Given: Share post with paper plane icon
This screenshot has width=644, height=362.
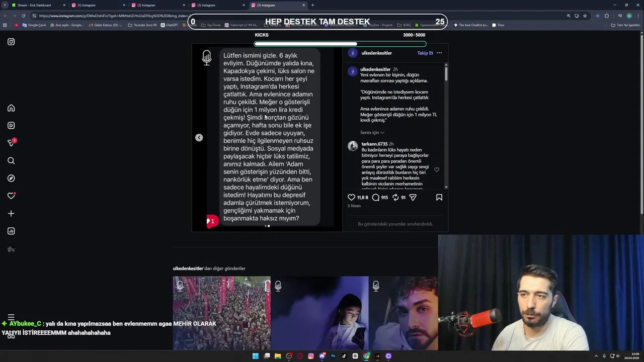Looking at the screenshot, I should [413, 198].
